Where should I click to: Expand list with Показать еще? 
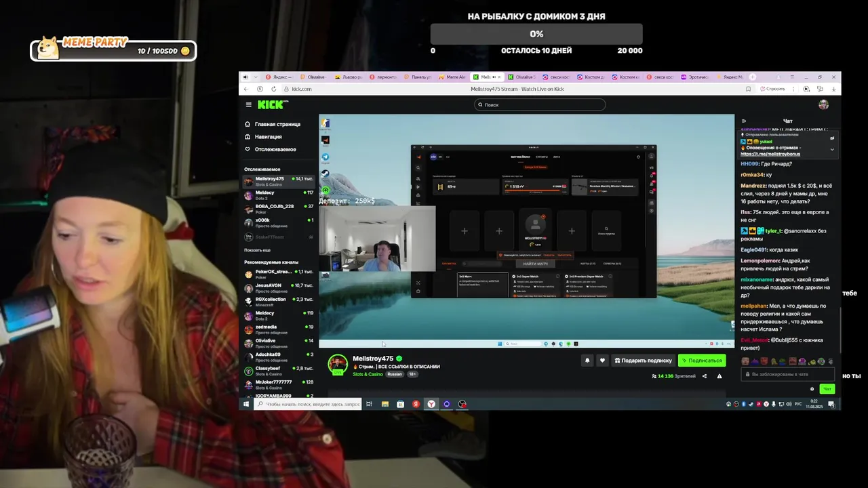pos(258,250)
